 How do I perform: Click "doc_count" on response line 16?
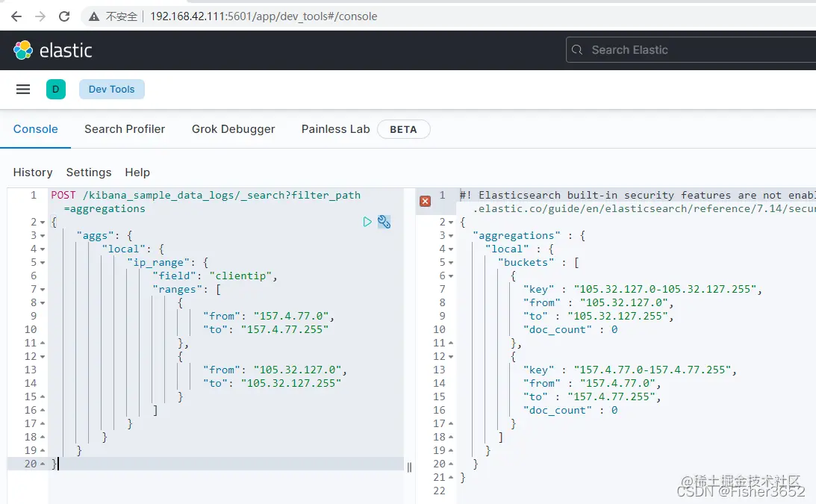coord(558,410)
